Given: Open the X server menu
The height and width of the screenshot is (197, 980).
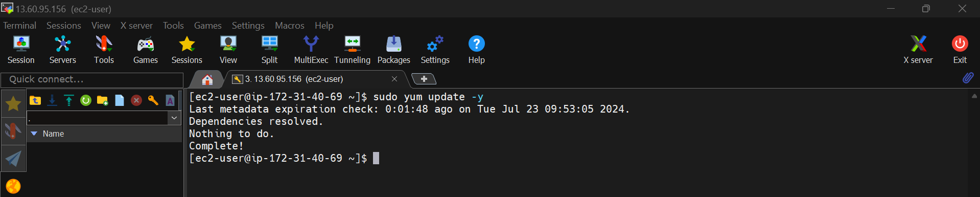Looking at the screenshot, I should point(136,26).
